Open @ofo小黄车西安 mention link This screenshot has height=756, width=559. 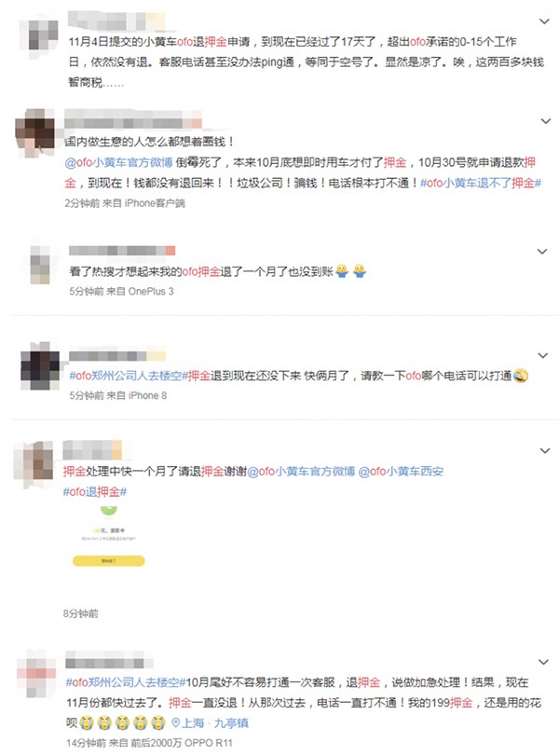pyautogui.click(x=401, y=472)
